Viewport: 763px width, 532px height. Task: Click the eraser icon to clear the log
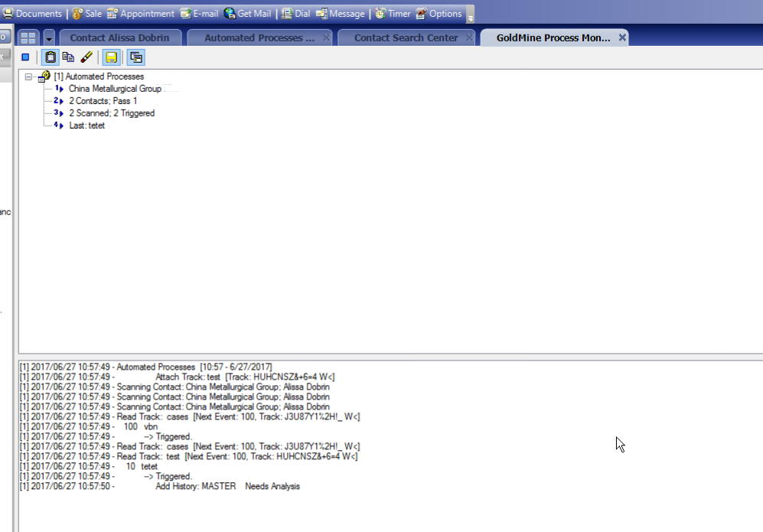pyautogui.click(x=86, y=57)
